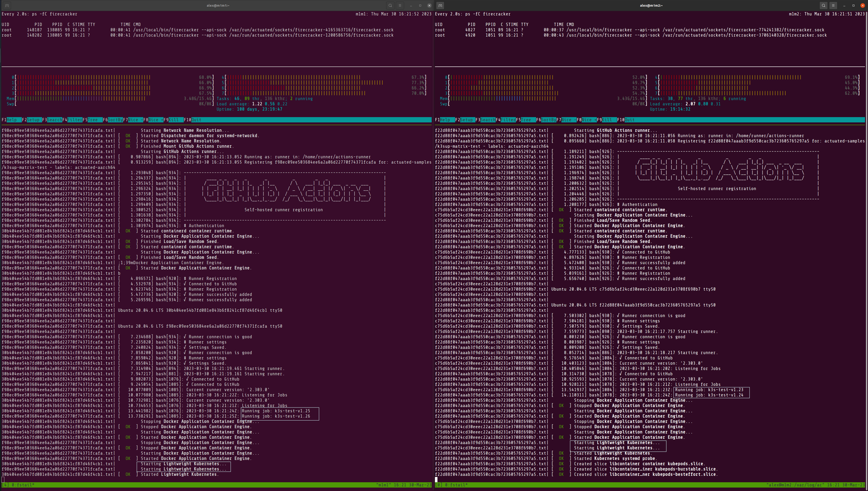Open F2 Setup in the m1m2 htop bar
This screenshot has height=491, width=868.
tap(465, 120)
